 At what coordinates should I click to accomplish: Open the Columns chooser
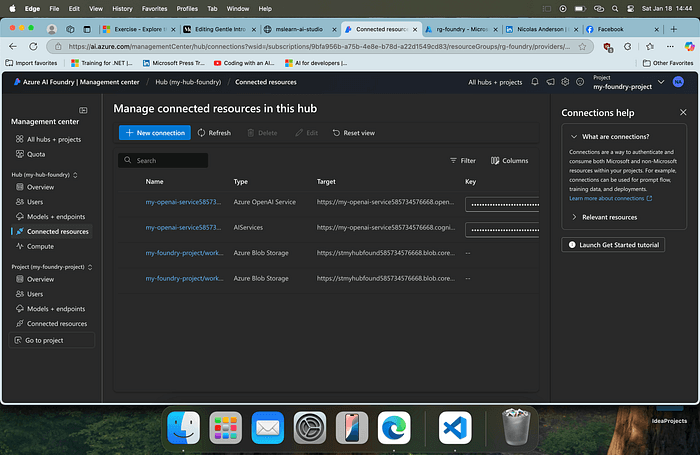click(x=509, y=160)
